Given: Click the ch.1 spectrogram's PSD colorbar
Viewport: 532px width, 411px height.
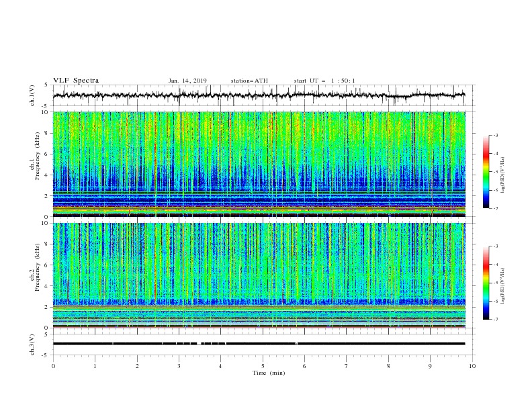Looking at the screenshot, I should 486,172.
